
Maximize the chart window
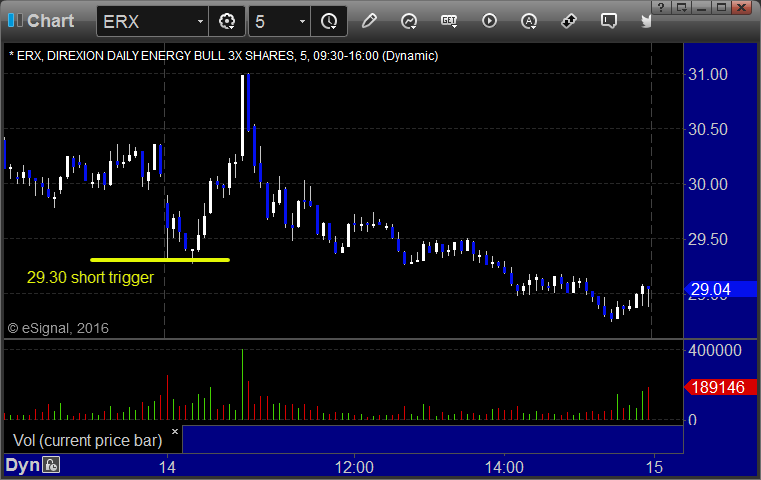pyautogui.click(x=722, y=7)
